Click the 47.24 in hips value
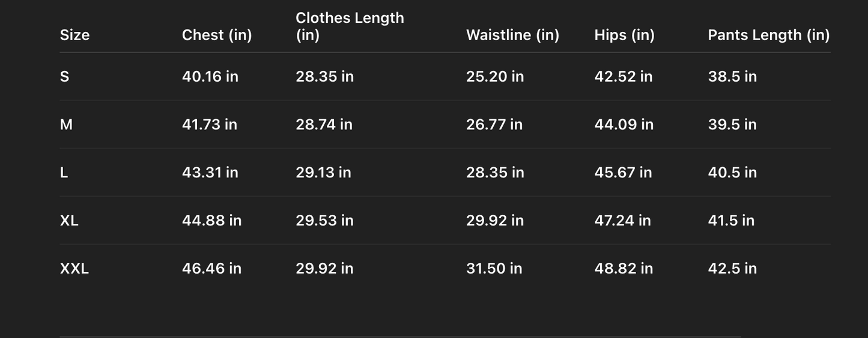This screenshot has width=868, height=338. click(x=622, y=221)
